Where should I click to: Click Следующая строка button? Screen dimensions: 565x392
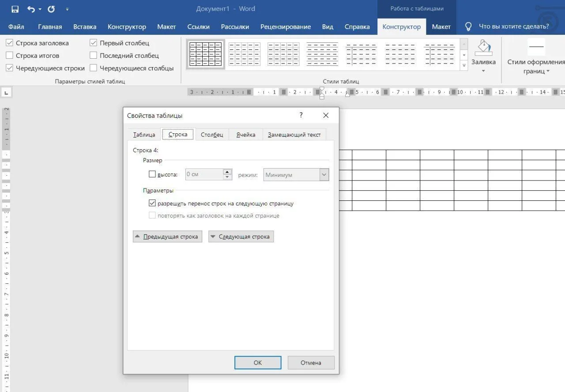pos(241,237)
